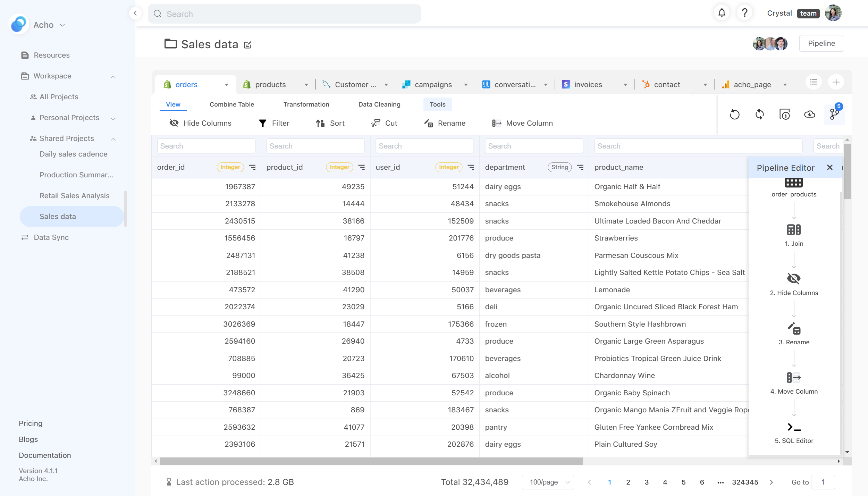Switch to the Data Cleaning tab
868x496 pixels.
(379, 104)
